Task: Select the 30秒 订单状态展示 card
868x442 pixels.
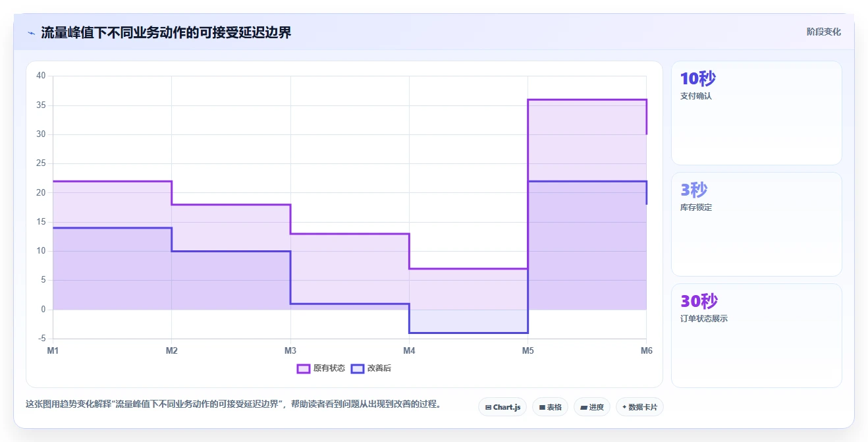Action: point(756,335)
